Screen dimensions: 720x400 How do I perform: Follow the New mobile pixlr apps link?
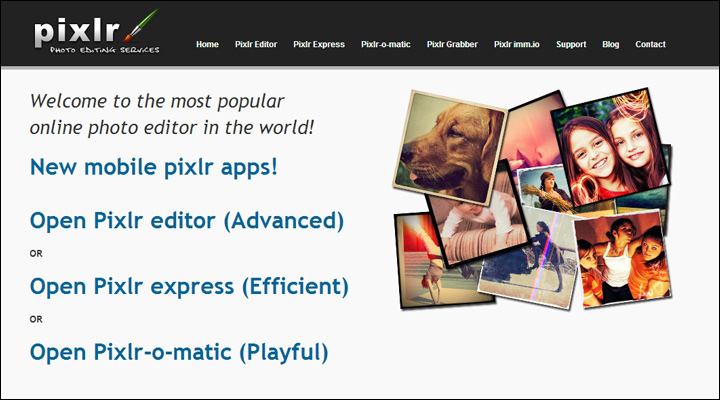(154, 167)
